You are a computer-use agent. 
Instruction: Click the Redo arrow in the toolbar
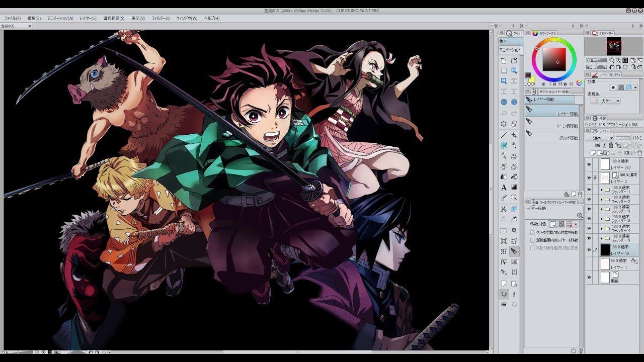tap(514, 113)
